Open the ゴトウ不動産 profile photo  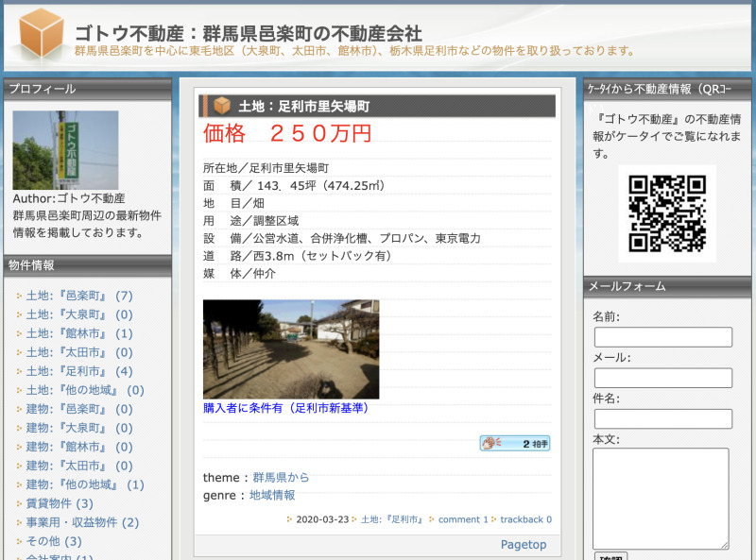pos(65,150)
